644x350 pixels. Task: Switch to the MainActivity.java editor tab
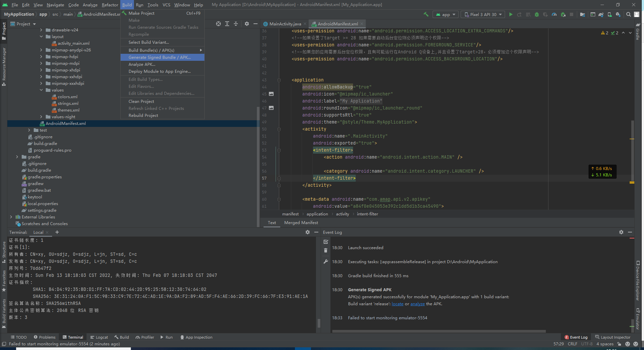(x=285, y=24)
